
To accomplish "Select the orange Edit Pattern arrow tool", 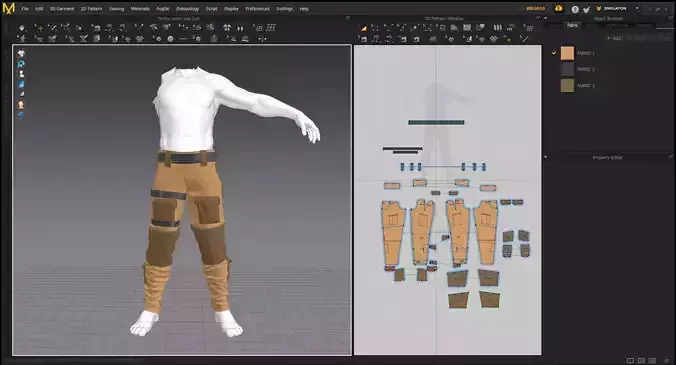I will (363, 28).
